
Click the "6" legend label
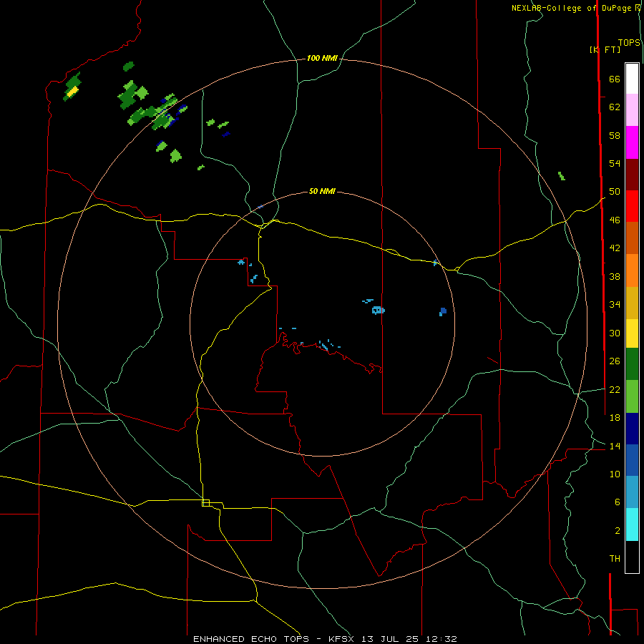tap(618, 502)
